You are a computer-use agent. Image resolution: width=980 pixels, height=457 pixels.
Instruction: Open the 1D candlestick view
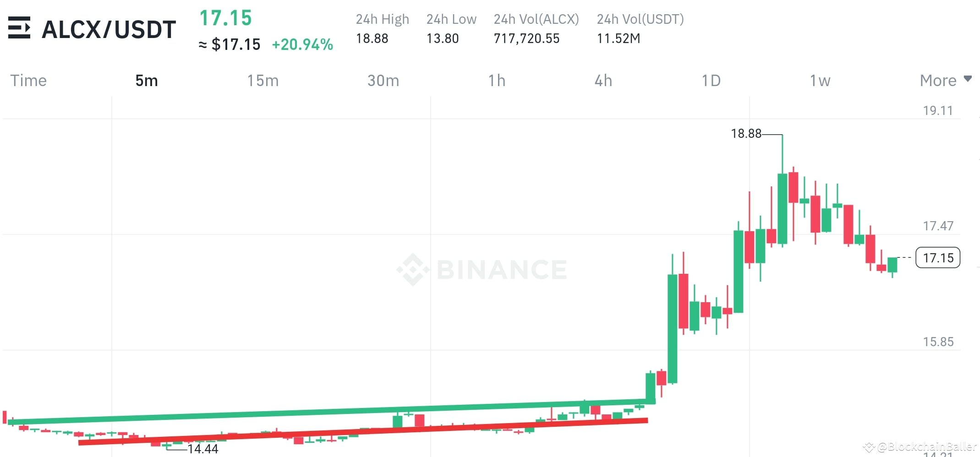712,80
